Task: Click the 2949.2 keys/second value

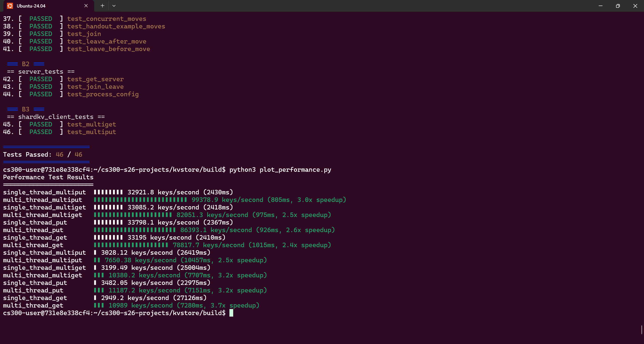Action: (x=135, y=298)
